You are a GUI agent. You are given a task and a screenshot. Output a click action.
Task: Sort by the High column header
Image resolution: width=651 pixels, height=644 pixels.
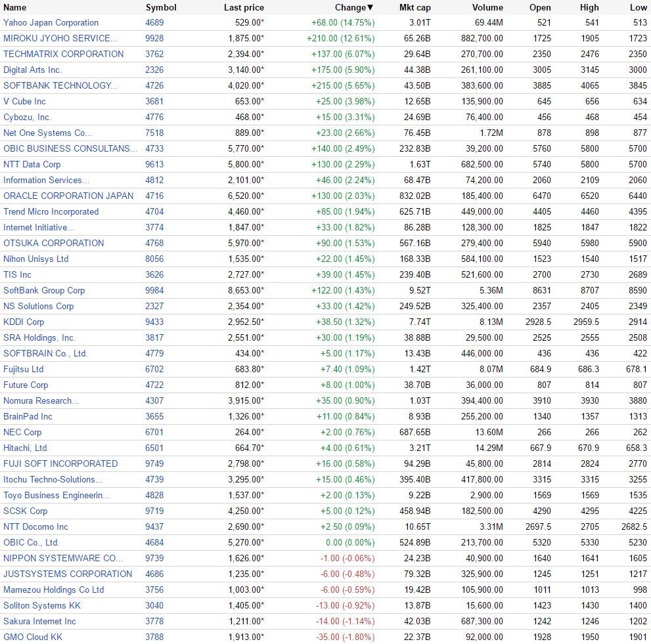click(589, 7)
